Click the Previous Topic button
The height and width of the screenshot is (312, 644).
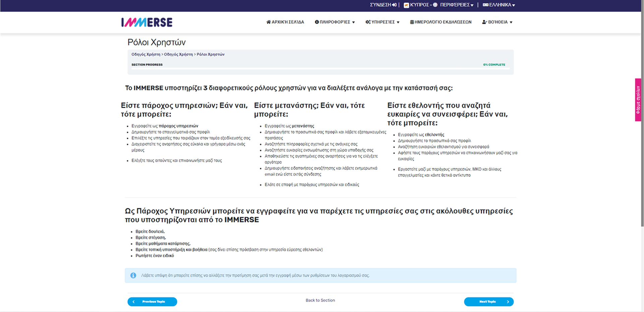152,302
